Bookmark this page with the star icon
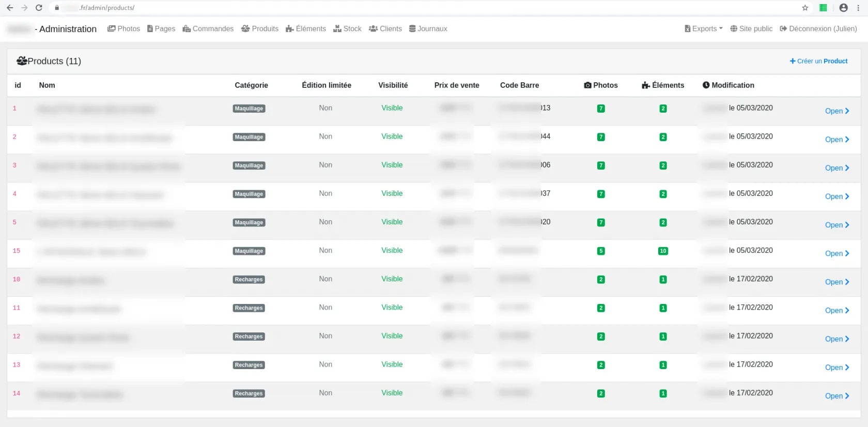Viewport: 868px width, 427px height. 805,8
